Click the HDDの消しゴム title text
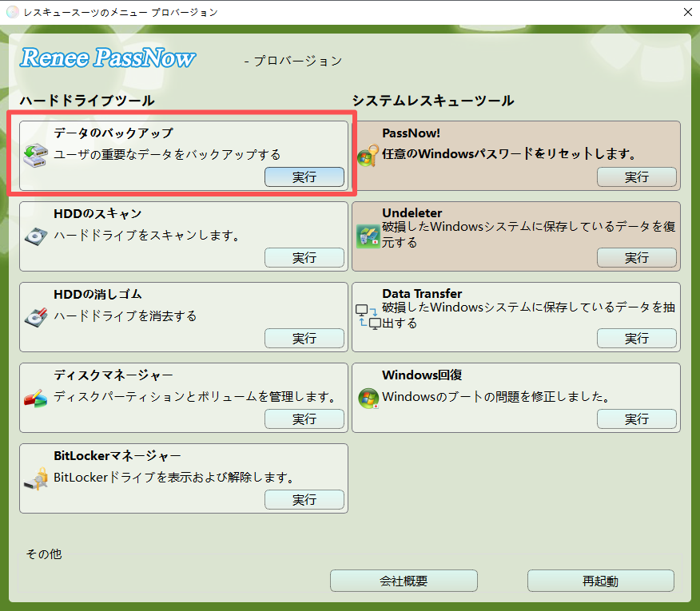 97,295
